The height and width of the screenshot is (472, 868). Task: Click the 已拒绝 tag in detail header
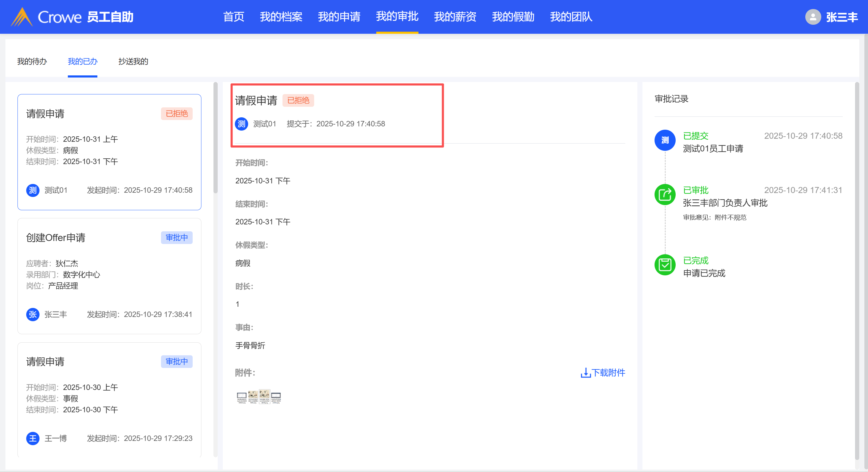(298, 100)
